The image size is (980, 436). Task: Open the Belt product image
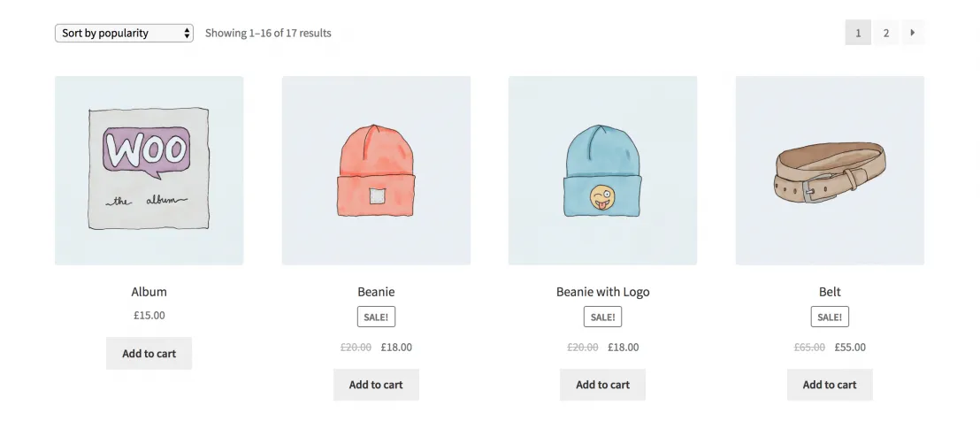pyautogui.click(x=830, y=170)
